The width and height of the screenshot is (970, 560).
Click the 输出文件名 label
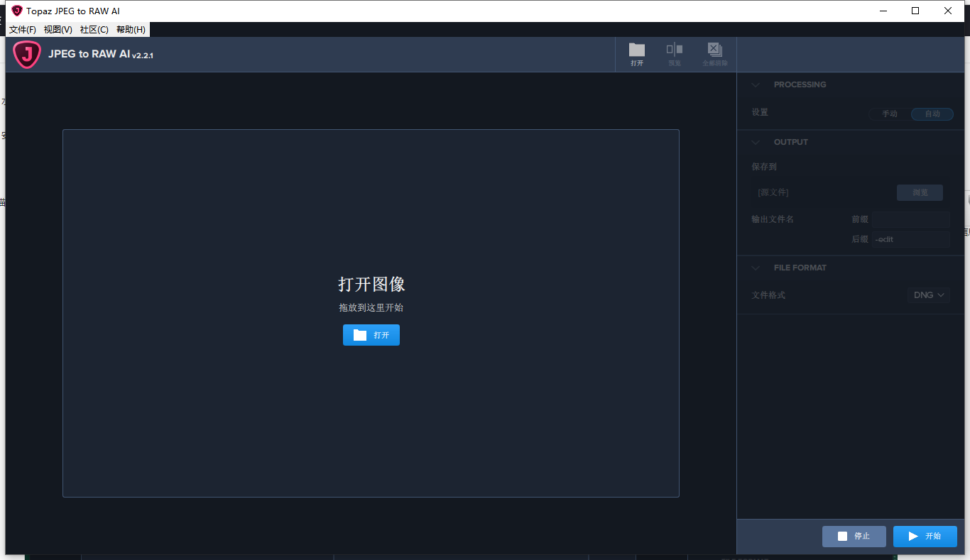click(x=773, y=219)
